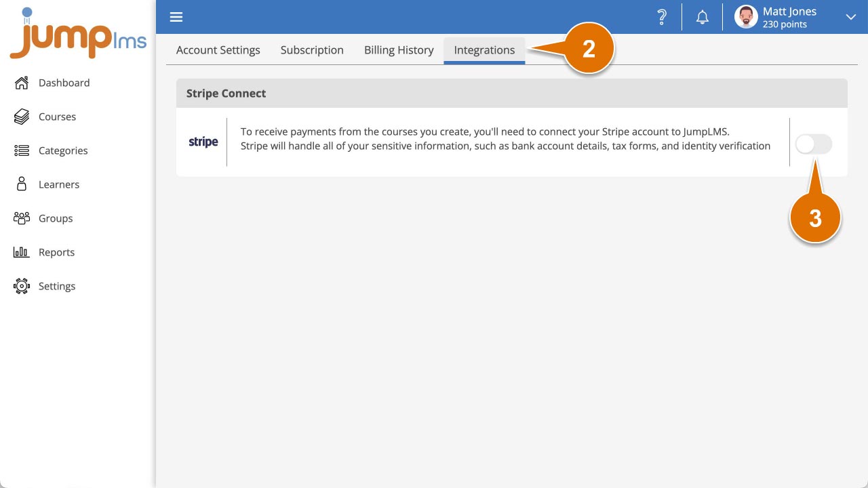
Task: Click the Reports bar chart icon
Action: 21,251
